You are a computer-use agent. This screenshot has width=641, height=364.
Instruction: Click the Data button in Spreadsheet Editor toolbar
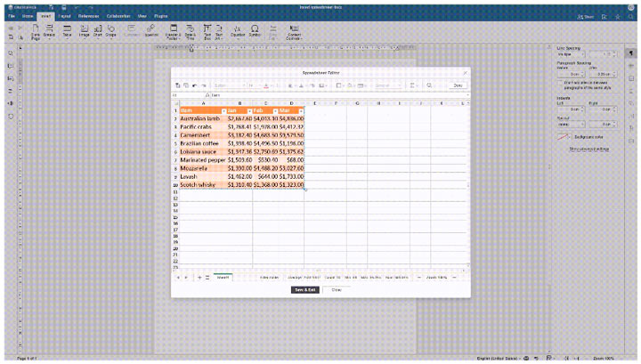click(x=458, y=85)
